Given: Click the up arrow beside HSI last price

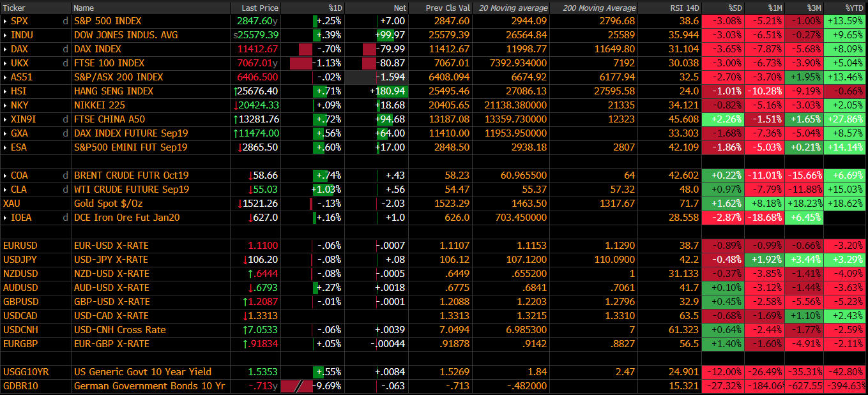Looking at the screenshot, I should [237, 91].
